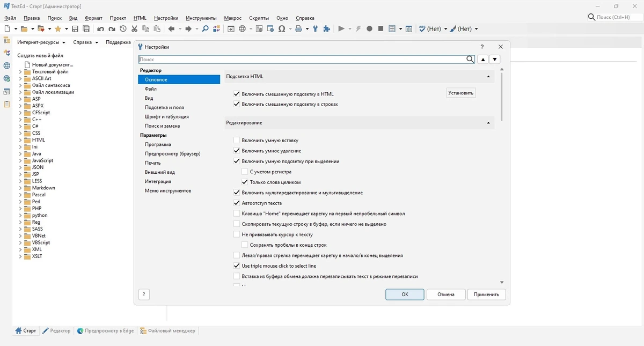
Task: Click the Favorites star icon
Action: coord(58,29)
